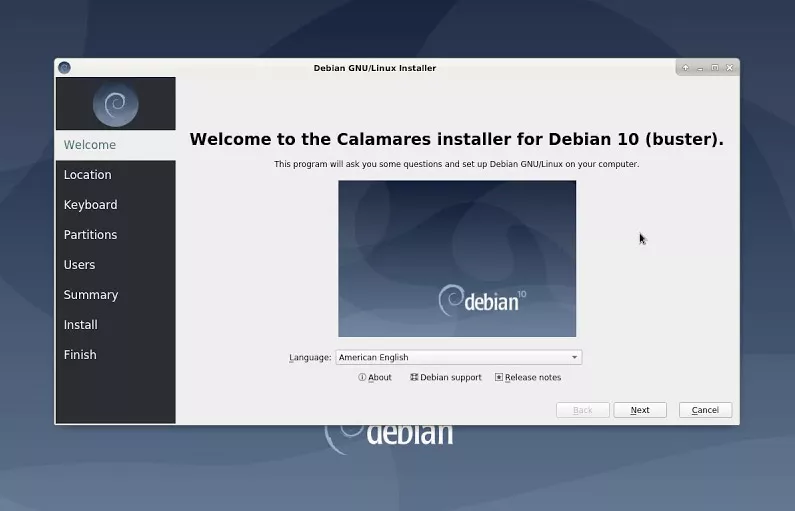Select the Users step in sidebar
The width and height of the screenshot is (795, 511).
click(116, 265)
